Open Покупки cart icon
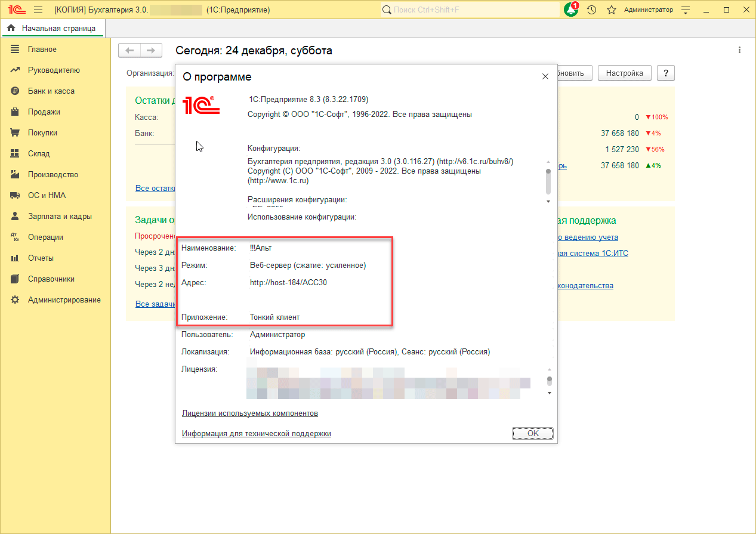This screenshot has height=534, width=756. click(16, 133)
